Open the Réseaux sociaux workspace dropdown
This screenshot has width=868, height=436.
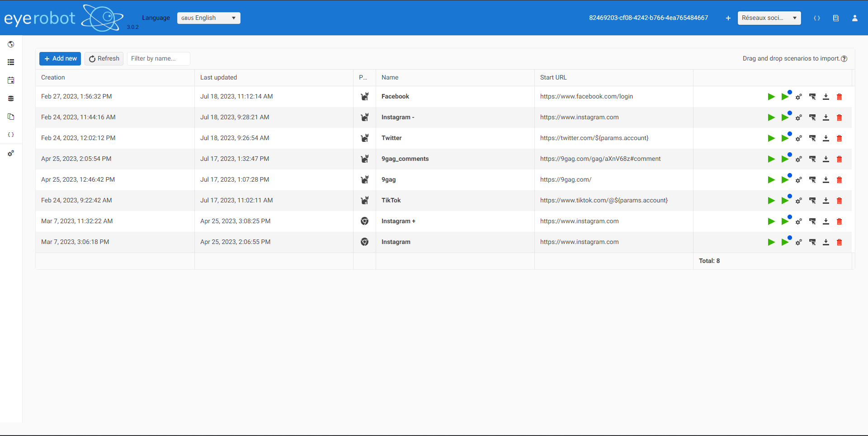(769, 18)
